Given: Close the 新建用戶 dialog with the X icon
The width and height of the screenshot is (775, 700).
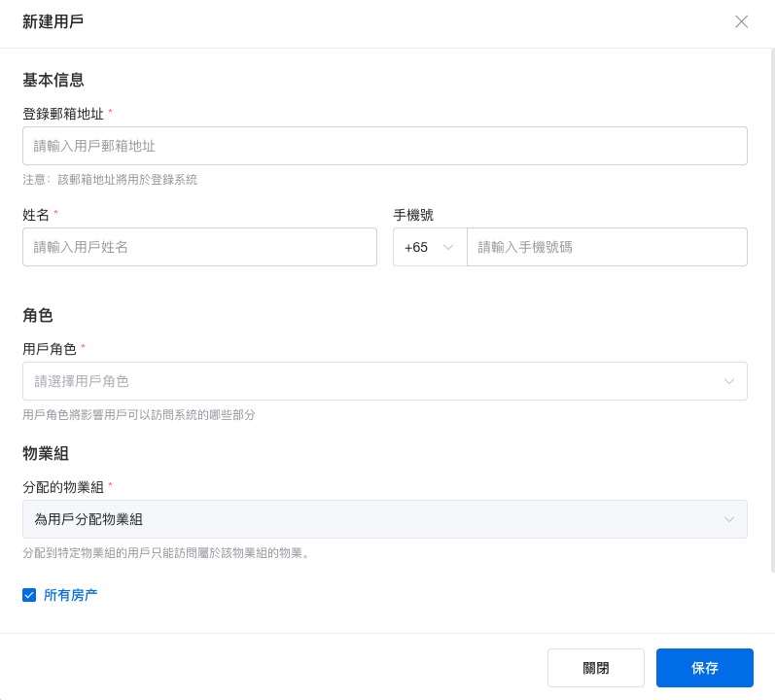Looking at the screenshot, I should (741, 21).
